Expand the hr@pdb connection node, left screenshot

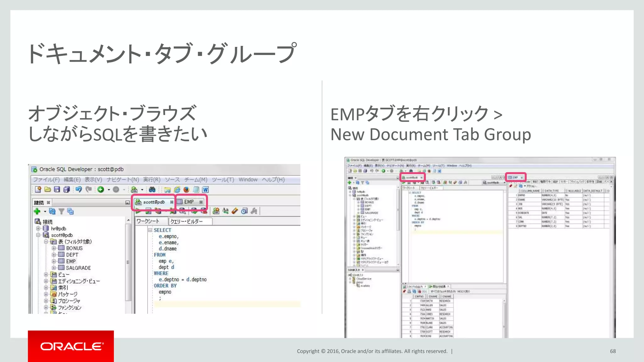pyautogui.click(x=38, y=228)
